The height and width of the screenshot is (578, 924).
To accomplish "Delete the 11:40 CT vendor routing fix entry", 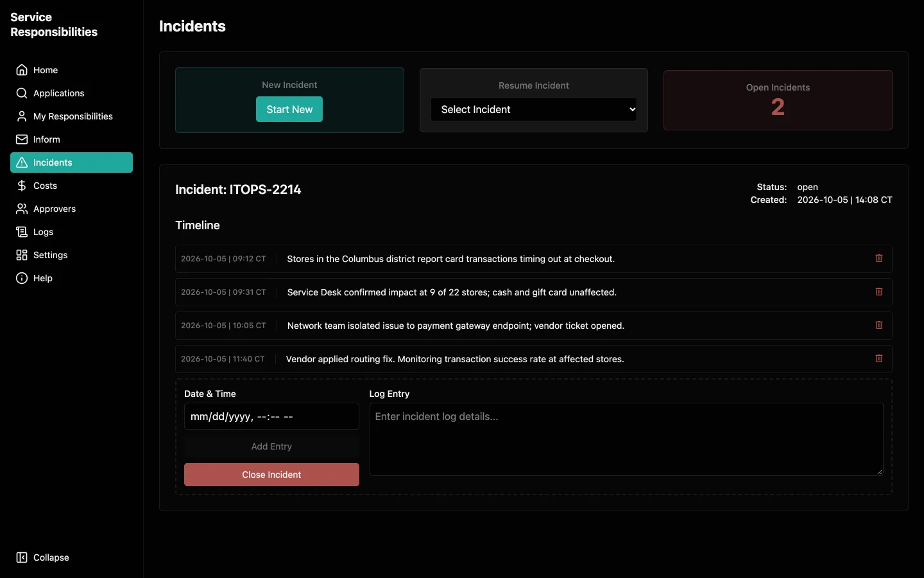I will 879,358.
